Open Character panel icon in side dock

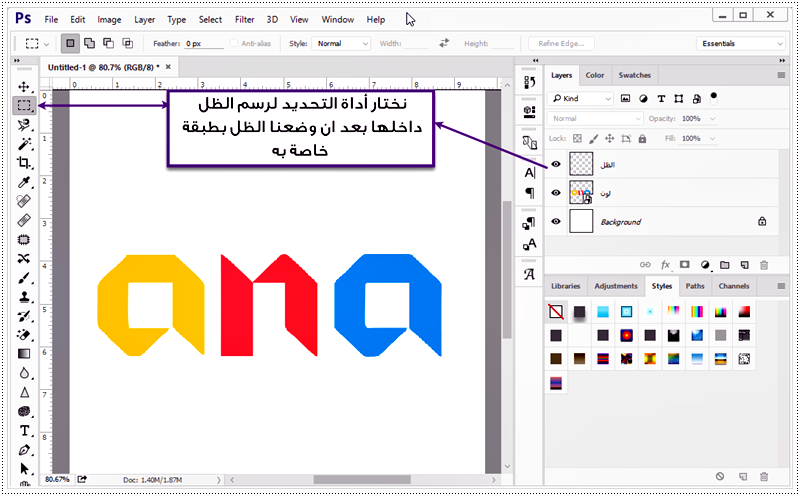[530, 173]
